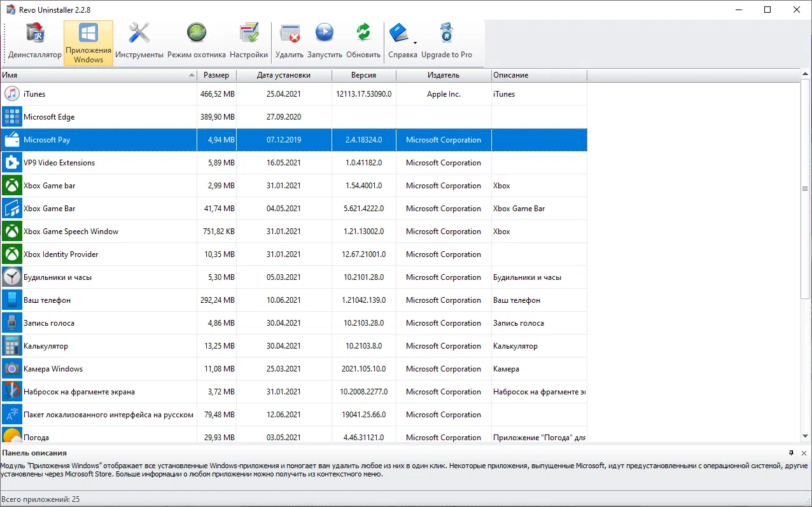Click the Ваш телефон name text

(47, 300)
